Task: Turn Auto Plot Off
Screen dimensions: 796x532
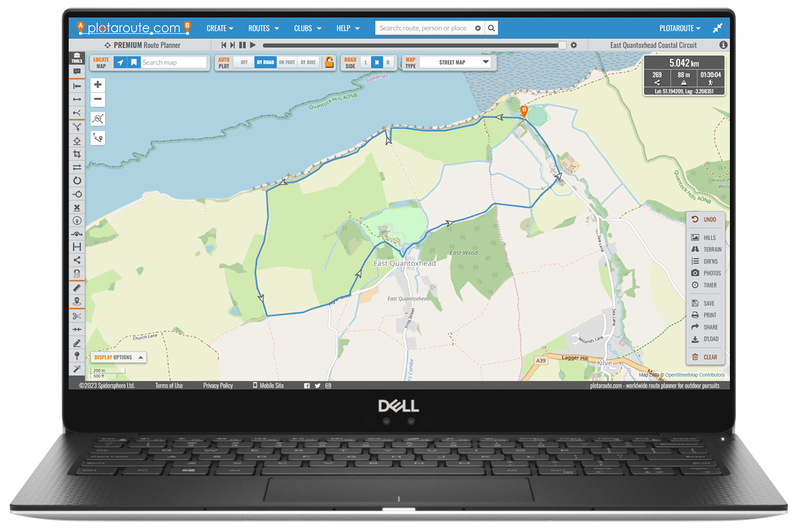Action: coord(244,62)
